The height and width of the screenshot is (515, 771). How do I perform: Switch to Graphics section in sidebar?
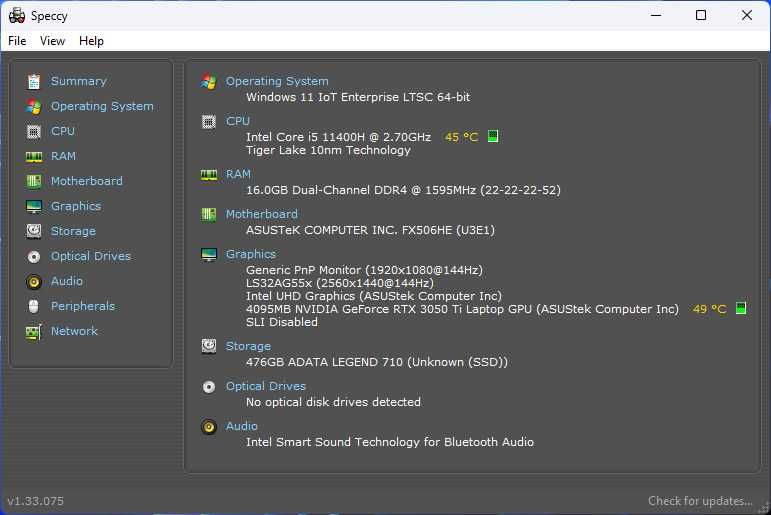[x=76, y=206]
